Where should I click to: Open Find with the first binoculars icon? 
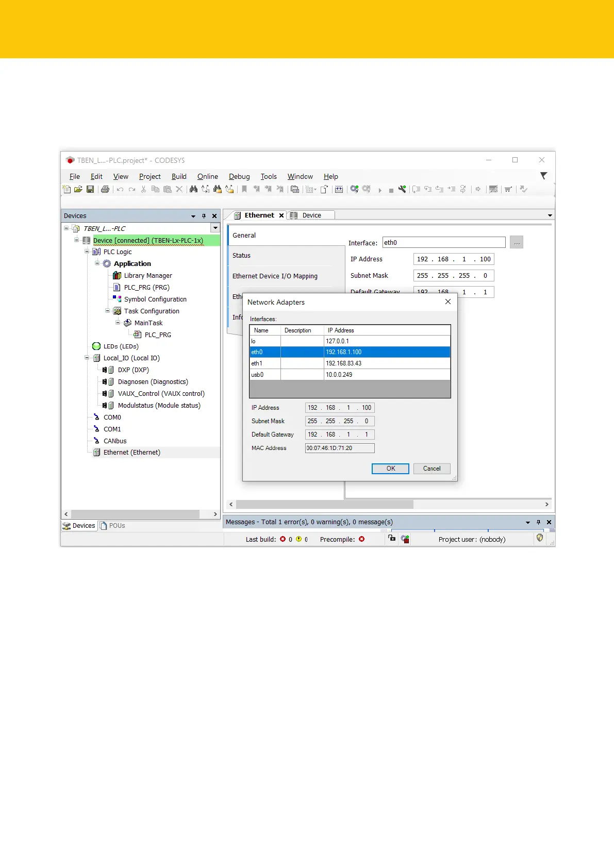[x=194, y=189]
